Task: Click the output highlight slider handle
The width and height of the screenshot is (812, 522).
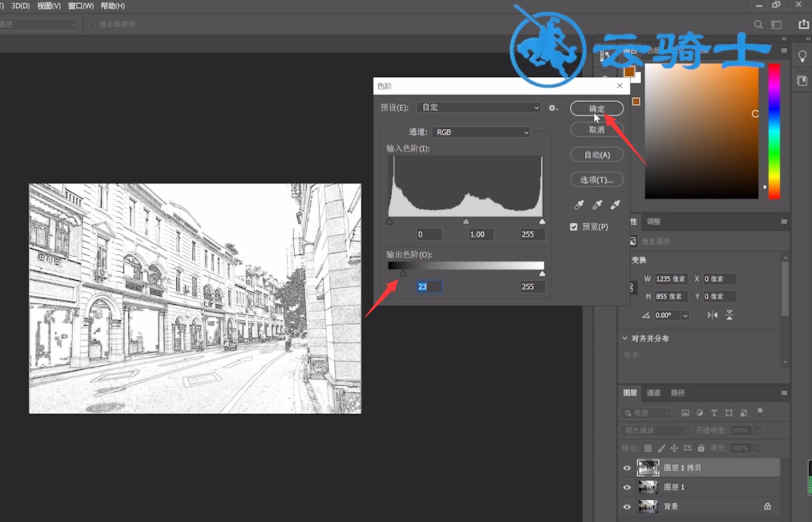Action: [x=542, y=274]
